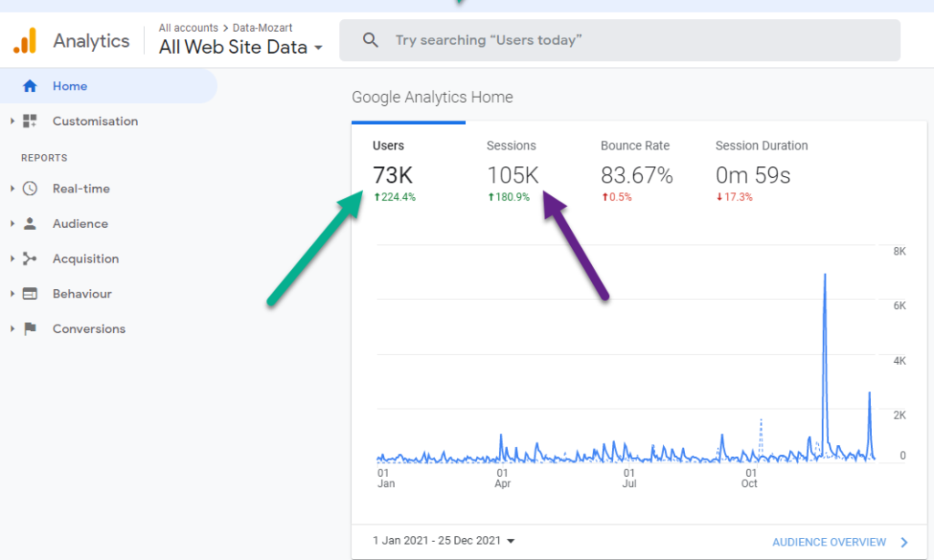Click the AUDIENCE OVERVIEW link

(829, 542)
